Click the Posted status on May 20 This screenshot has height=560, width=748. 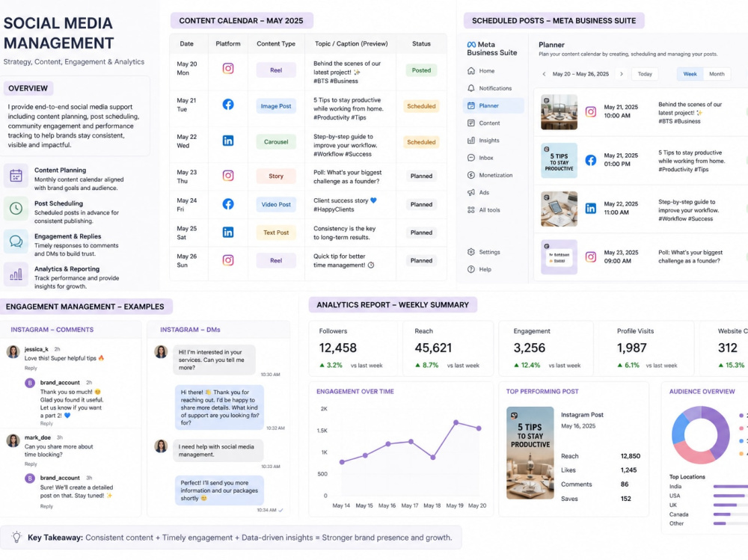[421, 70]
